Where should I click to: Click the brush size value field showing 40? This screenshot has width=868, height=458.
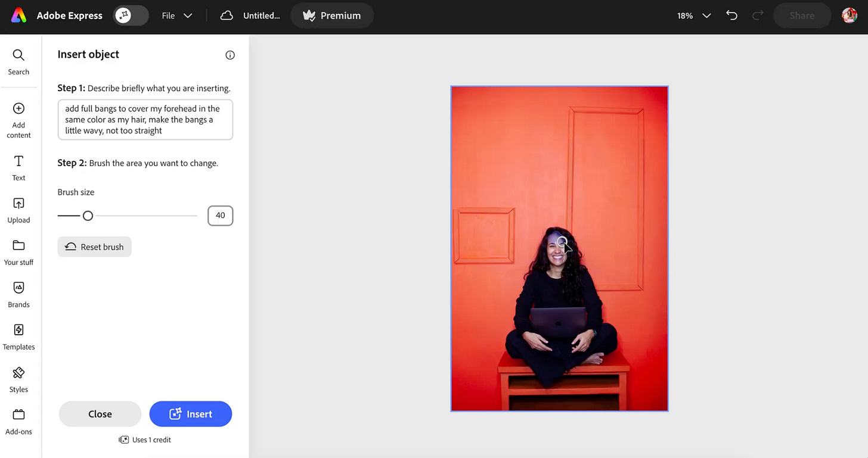(220, 216)
